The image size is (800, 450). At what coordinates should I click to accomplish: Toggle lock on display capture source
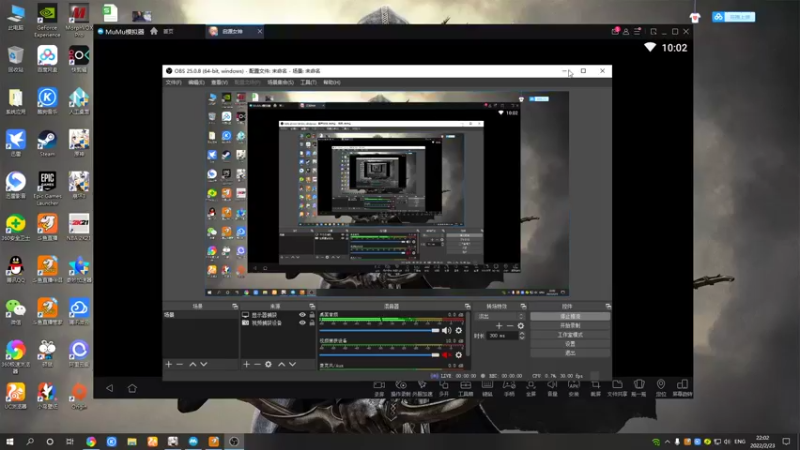pos(312,315)
